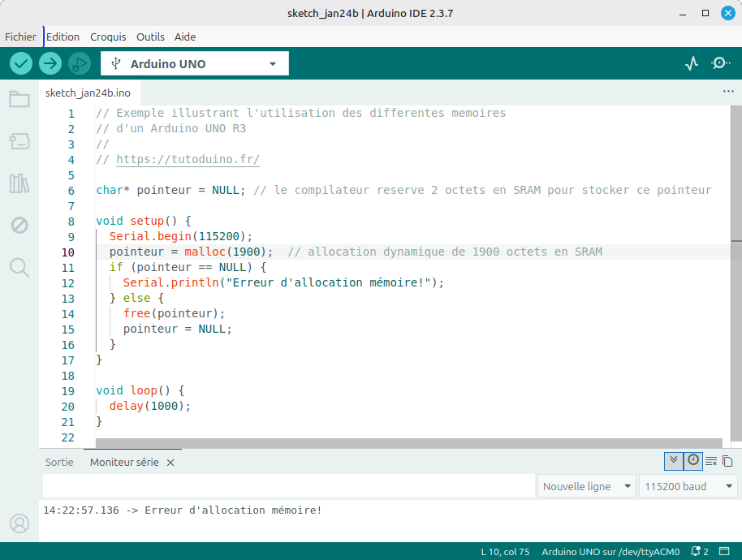Open the Serial Monitor magnifier icon
Viewport: 742px width, 560px height.
[x=720, y=63]
